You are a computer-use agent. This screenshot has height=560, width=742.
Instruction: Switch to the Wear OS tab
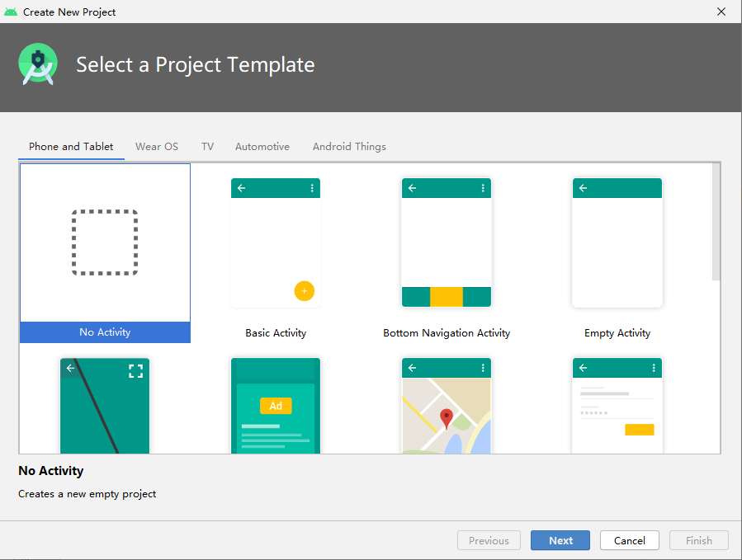click(x=157, y=147)
